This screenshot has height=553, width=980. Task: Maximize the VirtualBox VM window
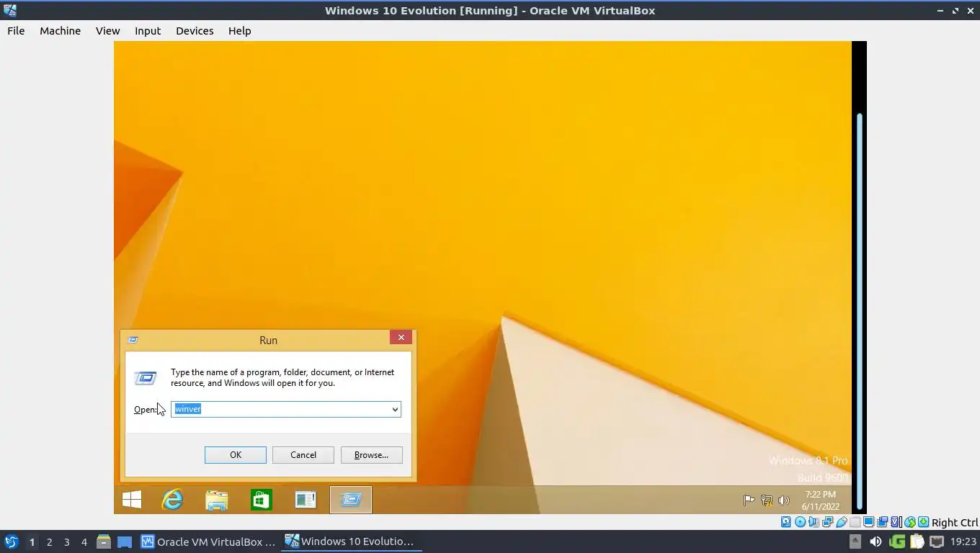pyautogui.click(x=955, y=10)
